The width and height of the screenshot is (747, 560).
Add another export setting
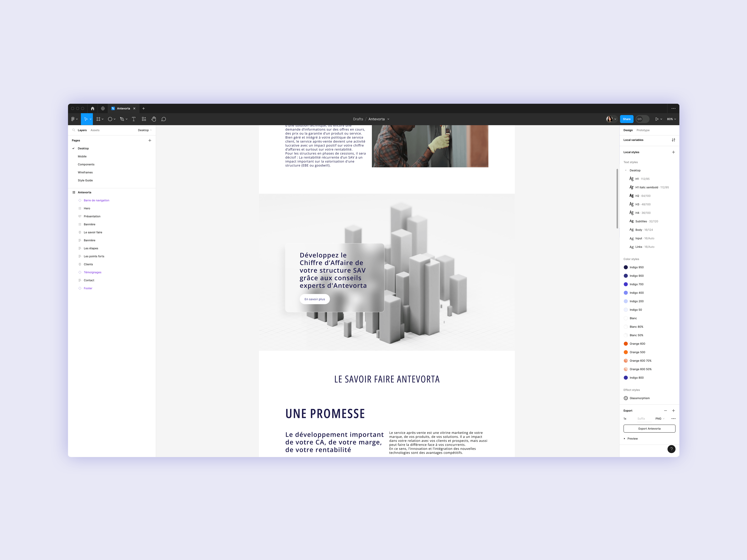coord(673,411)
